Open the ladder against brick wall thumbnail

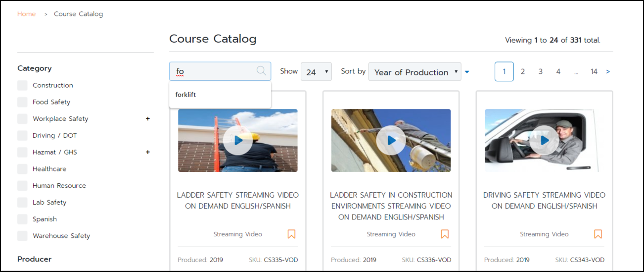238,141
